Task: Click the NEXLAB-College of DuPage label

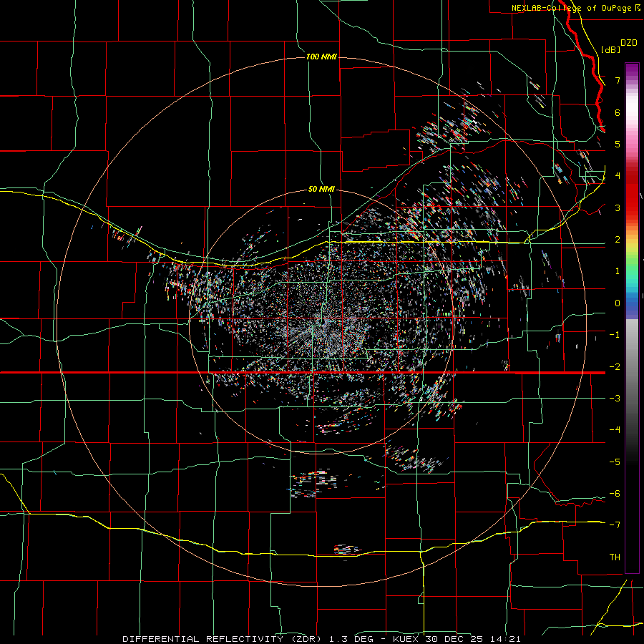Action: (x=575, y=8)
